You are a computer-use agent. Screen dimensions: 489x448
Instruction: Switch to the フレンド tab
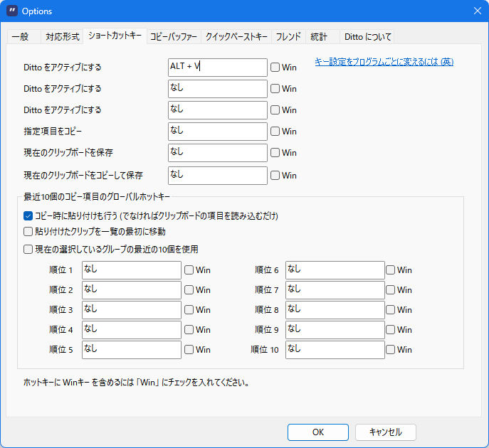[x=288, y=37]
